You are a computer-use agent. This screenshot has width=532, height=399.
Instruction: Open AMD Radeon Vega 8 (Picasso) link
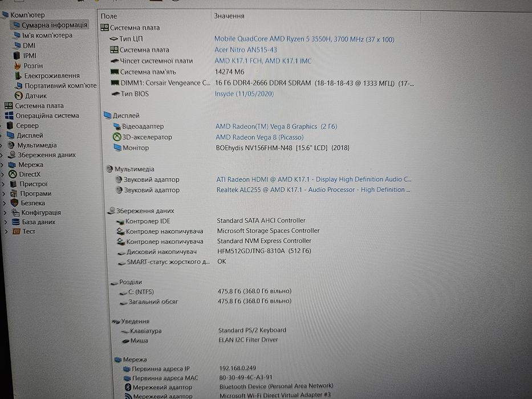click(259, 137)
